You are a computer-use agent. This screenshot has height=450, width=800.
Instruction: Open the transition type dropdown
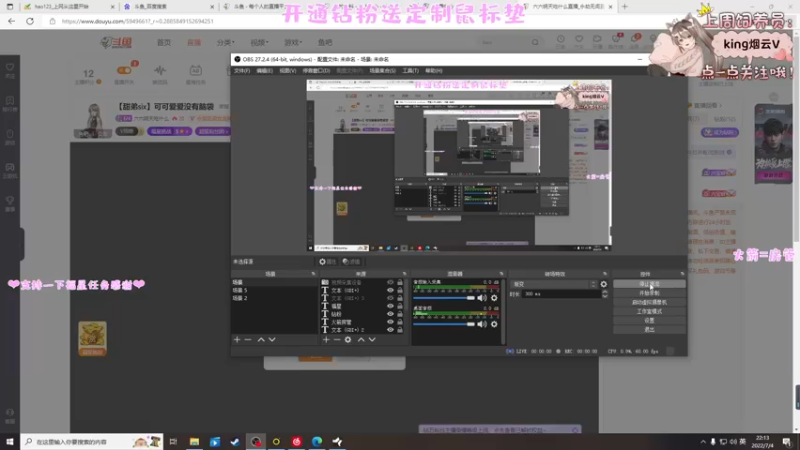[553, 284]
